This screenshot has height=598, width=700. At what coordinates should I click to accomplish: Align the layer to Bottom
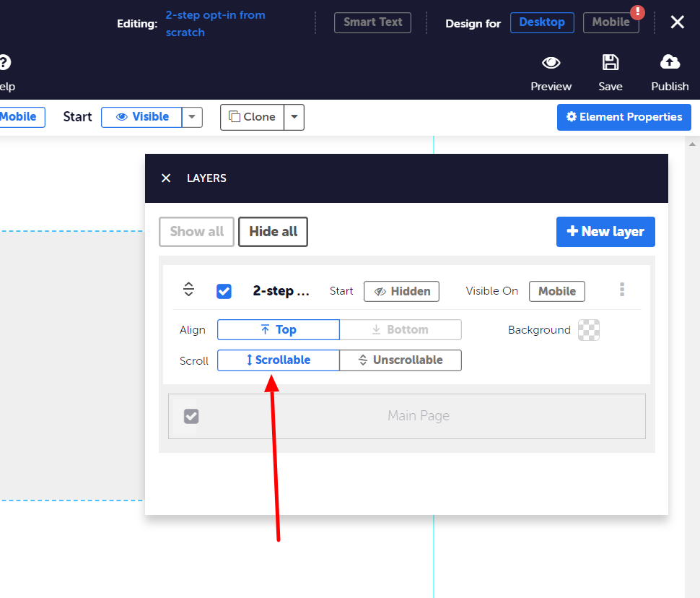point(401,330)
